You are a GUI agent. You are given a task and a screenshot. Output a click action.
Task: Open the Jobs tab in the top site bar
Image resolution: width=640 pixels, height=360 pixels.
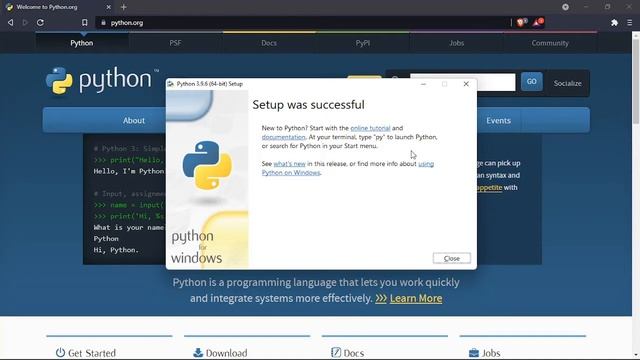[456, 43]
